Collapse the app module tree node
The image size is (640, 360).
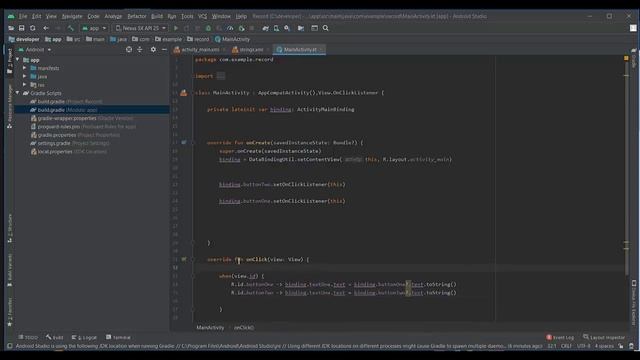coord(18,60)
